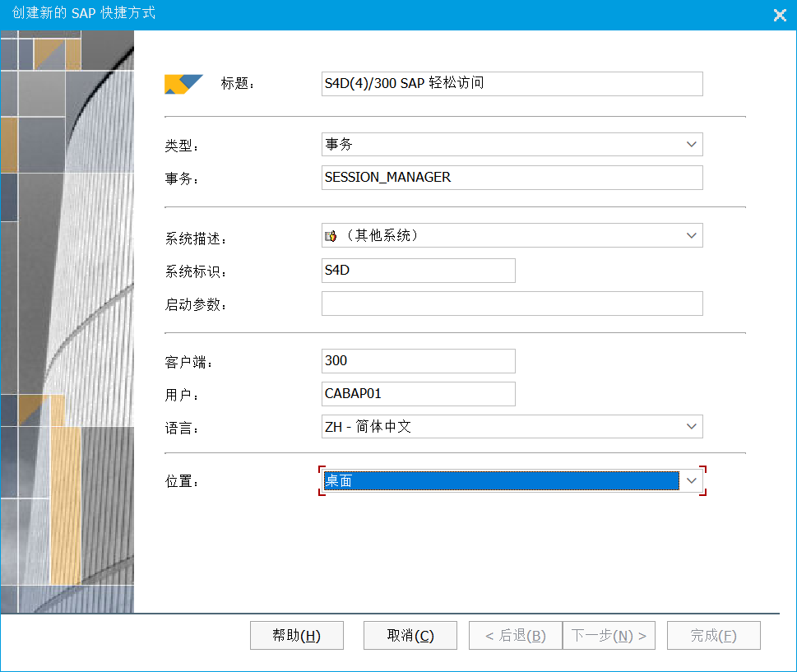Click the 系统描述 dropdown arrow chevron
The image size is (797, 672).
[x=691, y=235]
